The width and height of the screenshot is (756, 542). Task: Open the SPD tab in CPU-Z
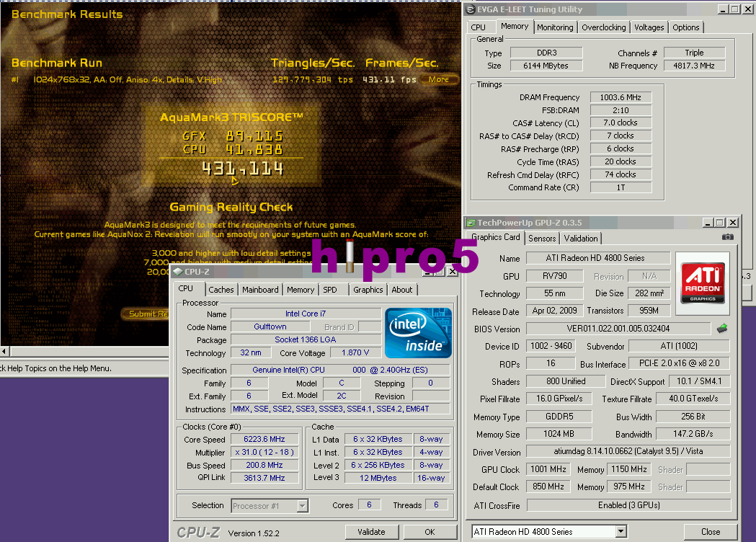[330, 289]
